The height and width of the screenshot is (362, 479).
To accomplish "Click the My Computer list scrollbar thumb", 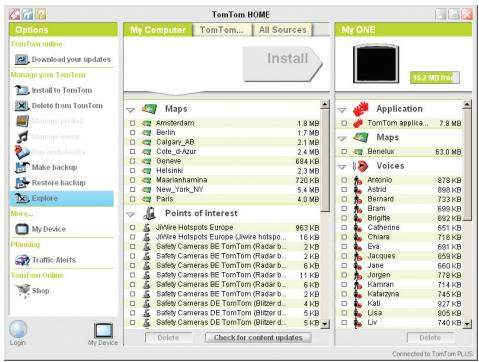I will 325,159.
